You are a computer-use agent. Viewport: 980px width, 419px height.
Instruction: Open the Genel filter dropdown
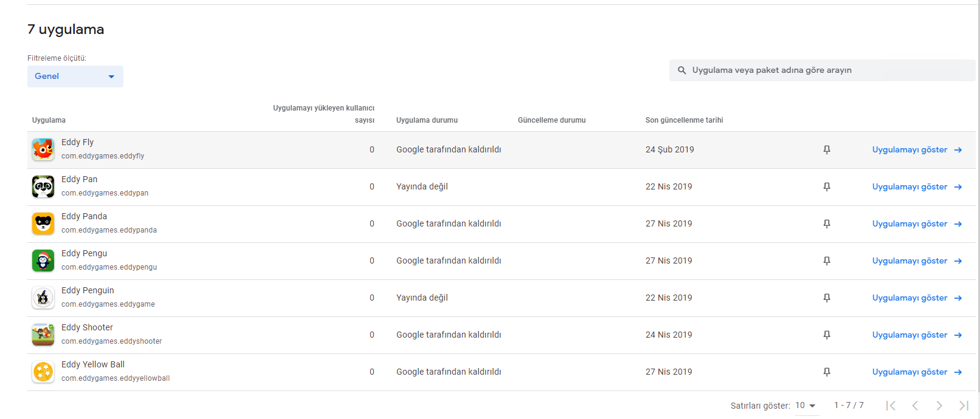click(x=75, y=77)
